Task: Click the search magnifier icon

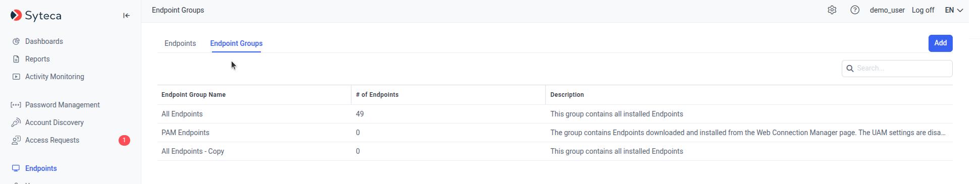Action: coord(850,69)
